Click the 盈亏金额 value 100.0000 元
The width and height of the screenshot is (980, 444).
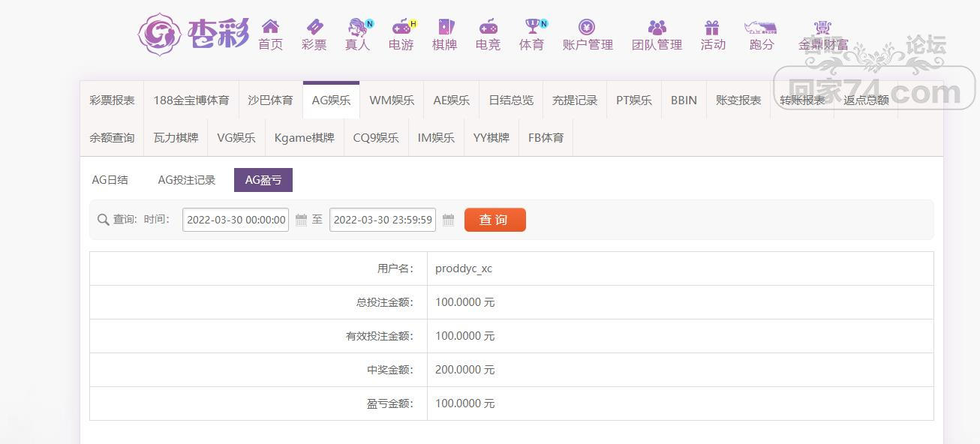pos(465,403)
